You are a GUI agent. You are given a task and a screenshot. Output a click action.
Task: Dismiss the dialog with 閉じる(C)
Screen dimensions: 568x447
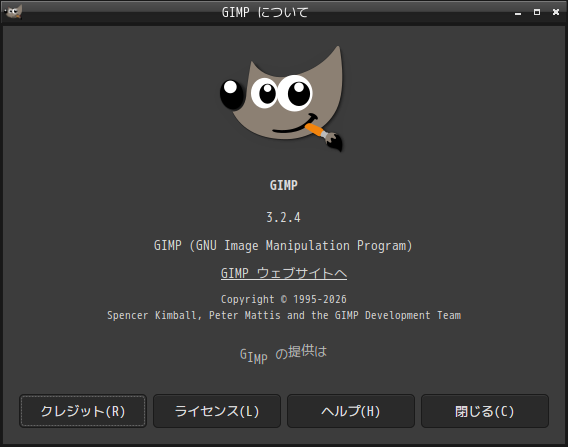point(485,411)
